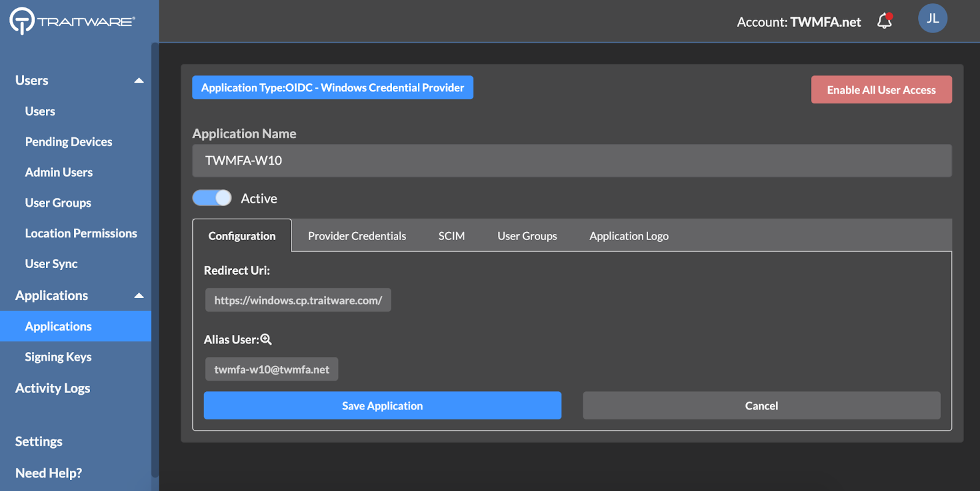Open User Groups in the sidebar
This screenshot has height=491, width=980.
point(58,203)
